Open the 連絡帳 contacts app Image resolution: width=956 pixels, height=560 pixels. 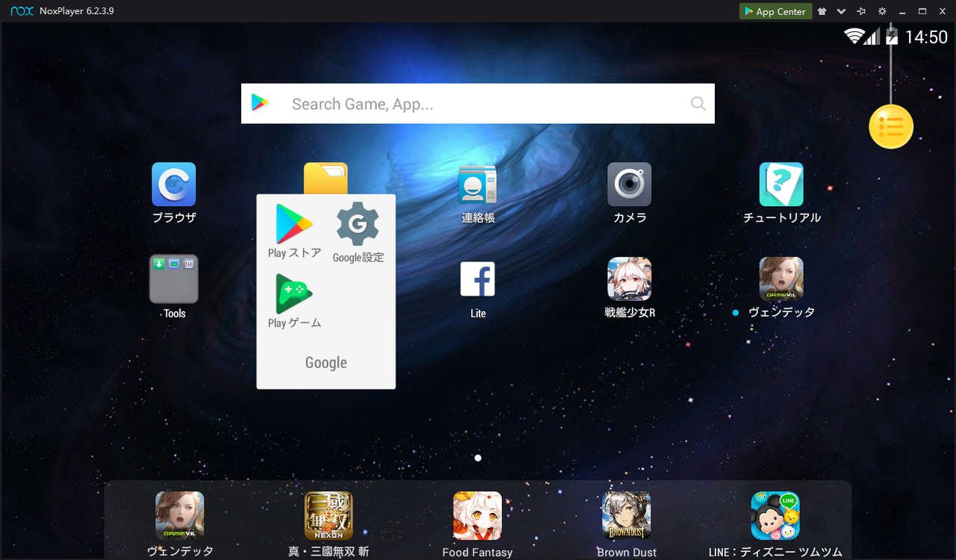[477, 184]
